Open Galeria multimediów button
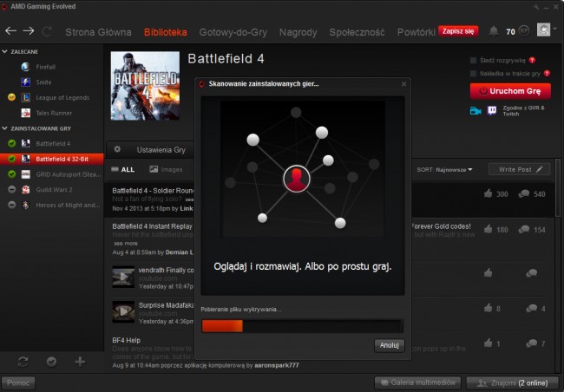The height and width of the screenshot is (392, 564). (x=418, y=382)
